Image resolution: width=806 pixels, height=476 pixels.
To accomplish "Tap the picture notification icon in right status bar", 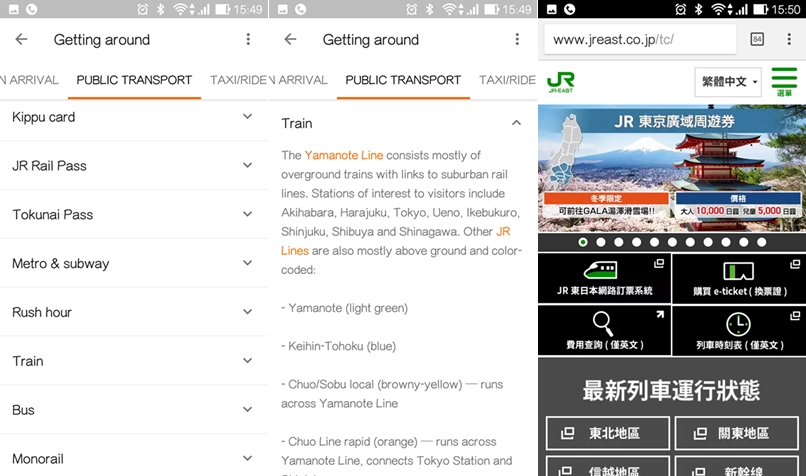I will 551,9.
